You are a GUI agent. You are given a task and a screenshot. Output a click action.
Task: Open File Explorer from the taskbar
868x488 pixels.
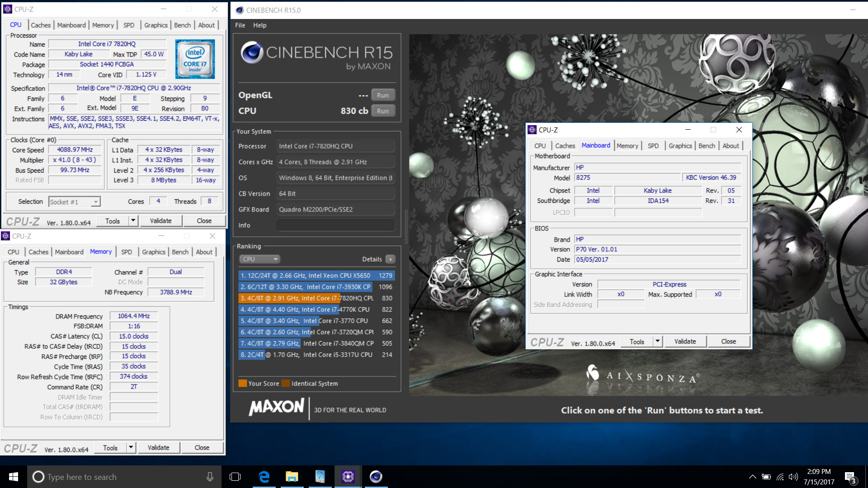click(292, 477)
